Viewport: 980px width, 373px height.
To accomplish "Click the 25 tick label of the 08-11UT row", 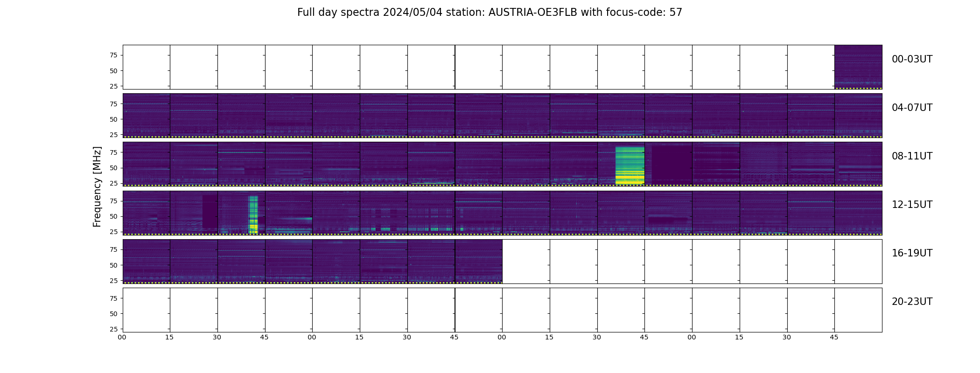I will (x=113, y=183).
